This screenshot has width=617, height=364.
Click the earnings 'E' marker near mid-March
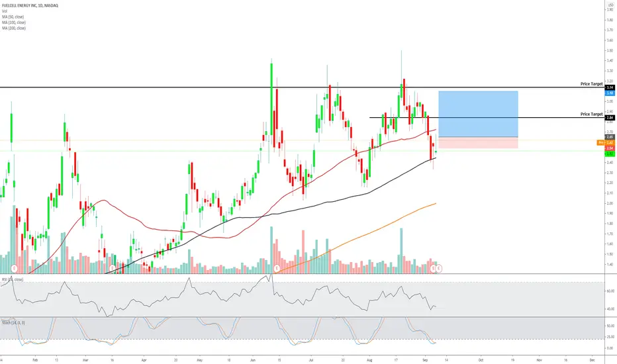click(x=112, y=269)
